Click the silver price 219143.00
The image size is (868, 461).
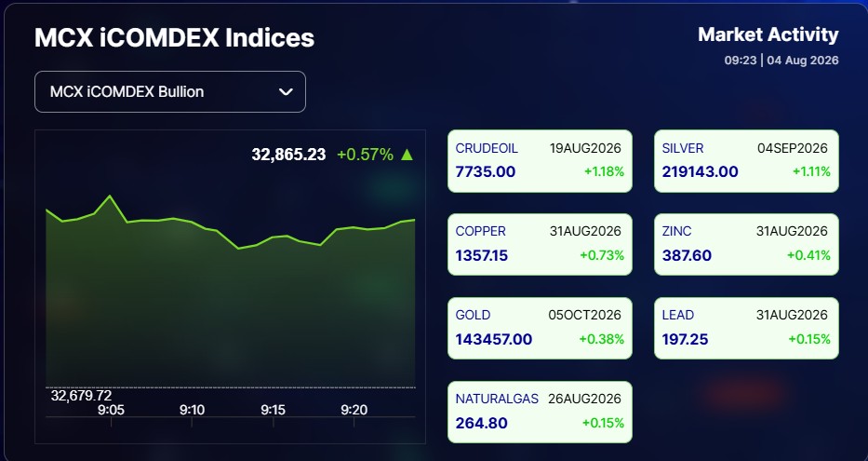coord(701,171)
